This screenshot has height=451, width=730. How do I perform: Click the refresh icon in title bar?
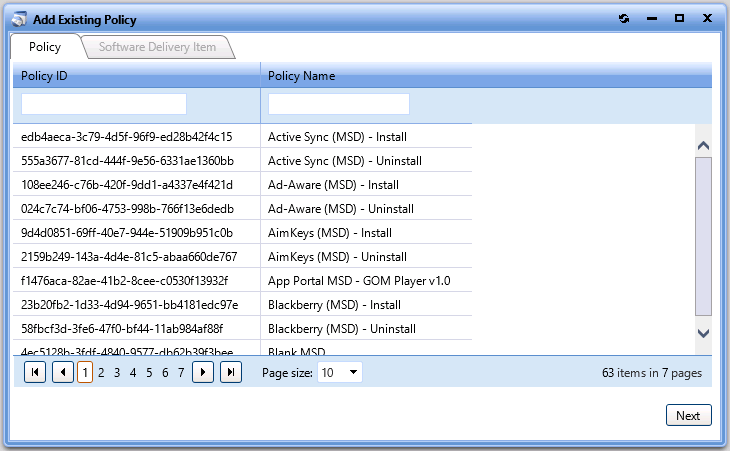pyautogui.click(x=624, y=19)
